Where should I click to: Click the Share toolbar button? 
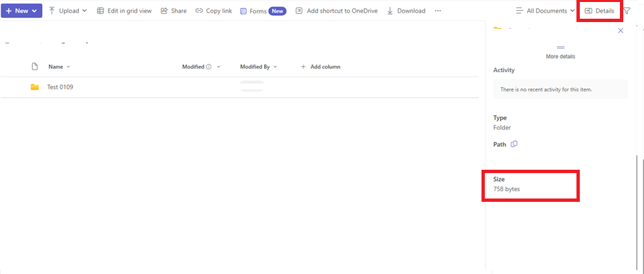point(173,11)
